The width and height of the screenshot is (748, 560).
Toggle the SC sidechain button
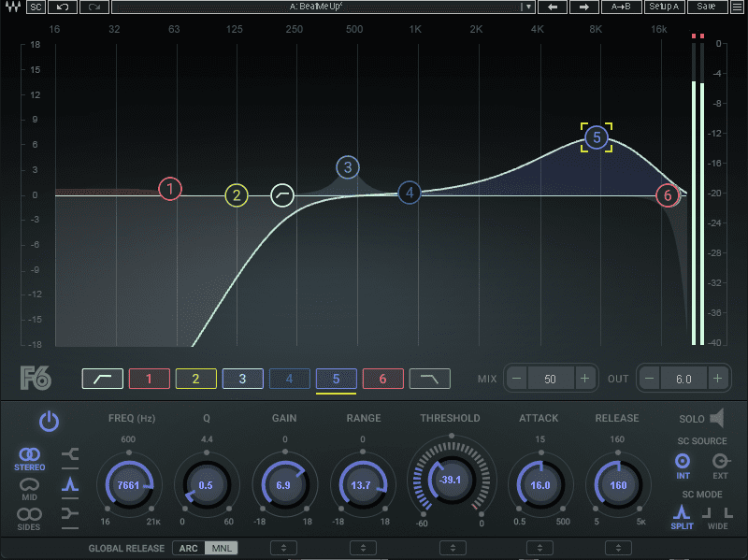coord(36,7)
